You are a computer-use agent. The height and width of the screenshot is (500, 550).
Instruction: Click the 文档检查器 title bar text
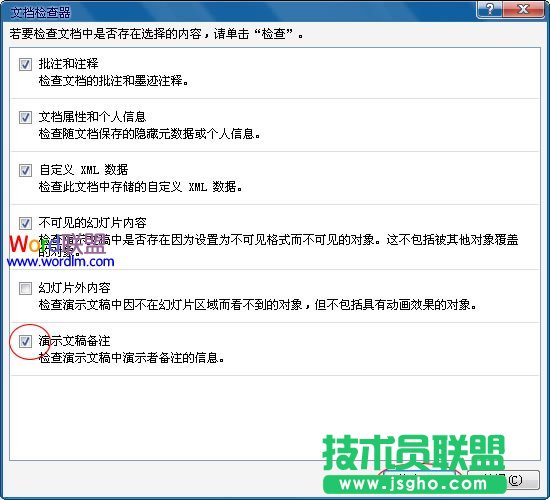point(41,13)
